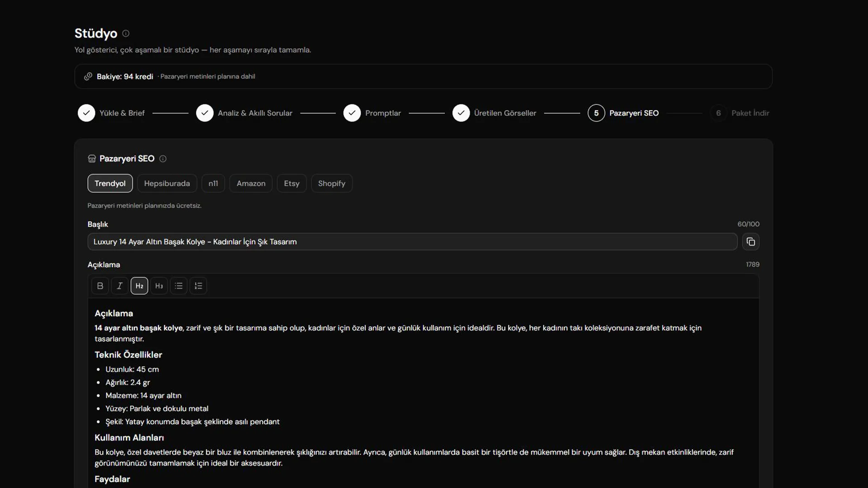Switch to the Etsy marketplace tab
The width and height of the screenshot is (868, 488).
coord(292,183)
